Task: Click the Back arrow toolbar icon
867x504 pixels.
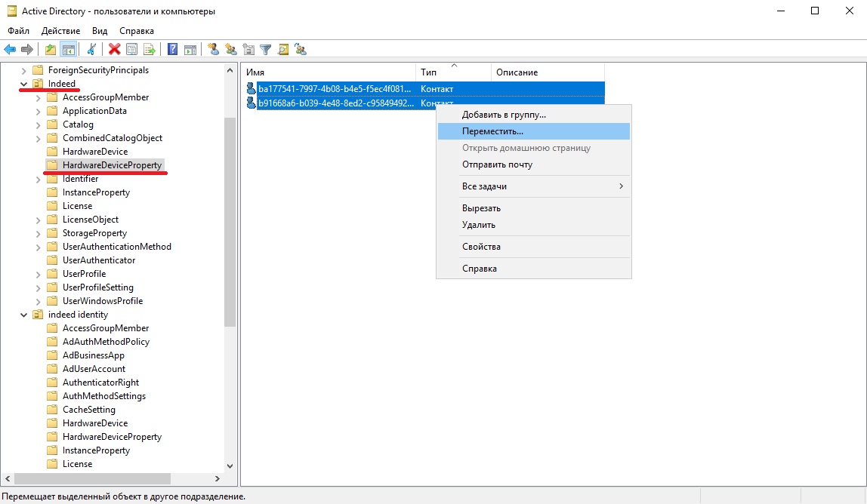Action: [x=10, y=50]
